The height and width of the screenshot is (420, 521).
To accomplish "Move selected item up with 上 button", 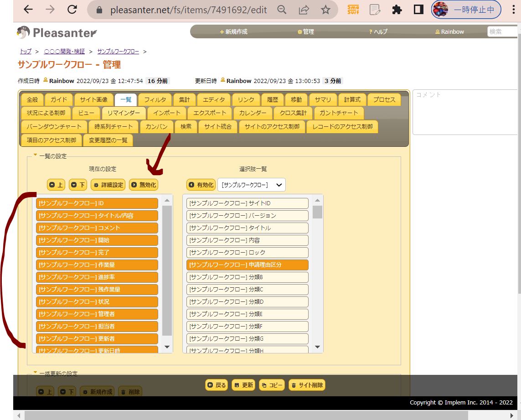I will click(56, 185).
